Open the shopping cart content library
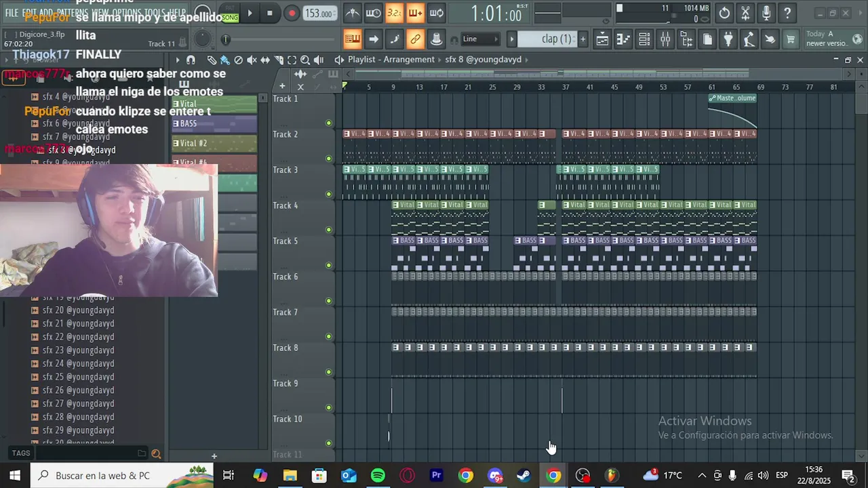This screenshot has height=488, width=868. click(791, 39)
